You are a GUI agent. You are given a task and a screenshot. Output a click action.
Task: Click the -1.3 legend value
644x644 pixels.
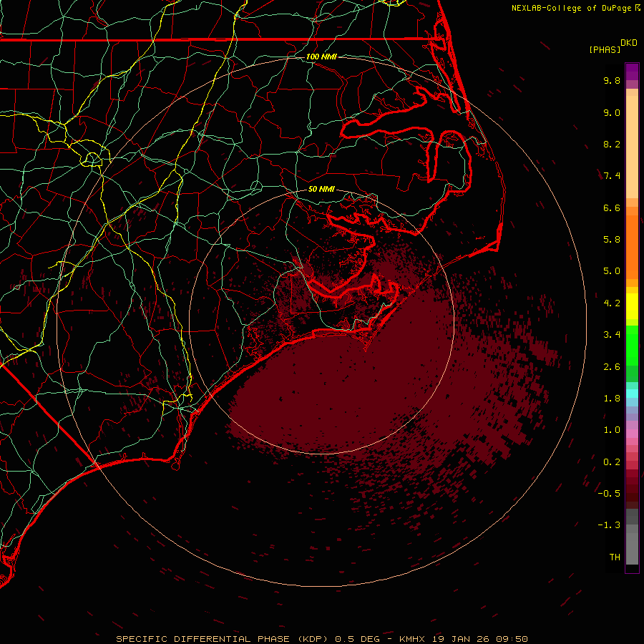(609, 525)
